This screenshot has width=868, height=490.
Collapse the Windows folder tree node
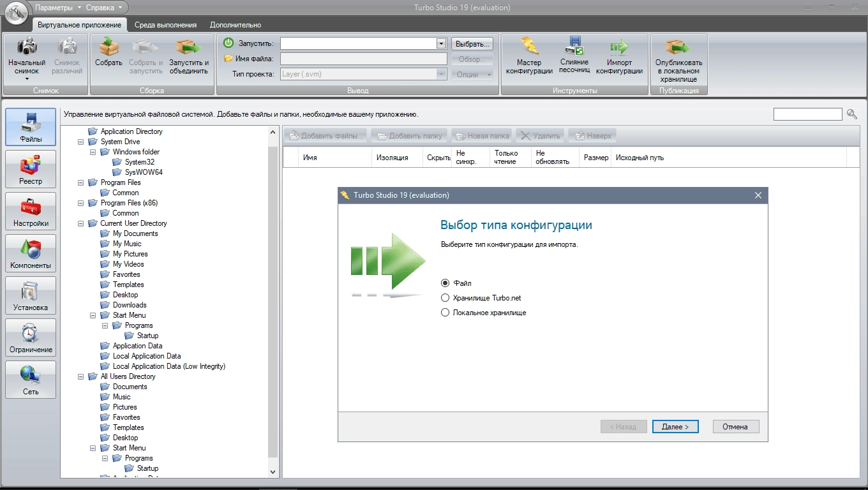(93, 152)
